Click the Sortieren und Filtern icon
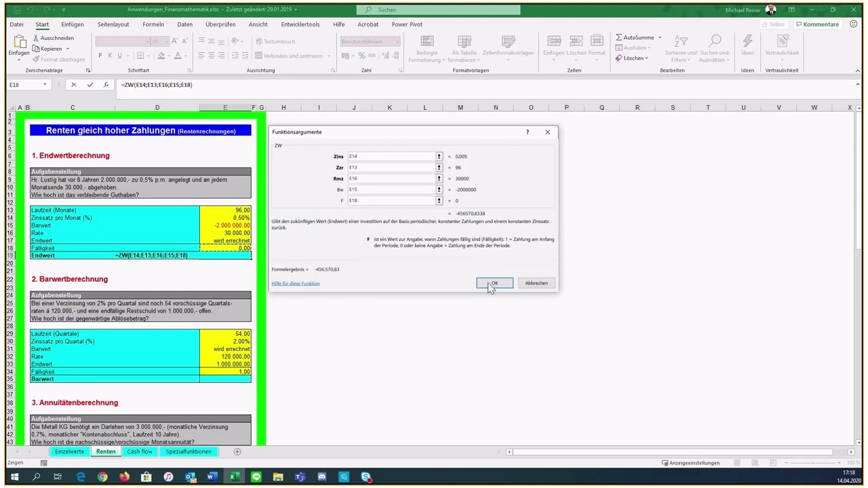 (x=681, y=41)
